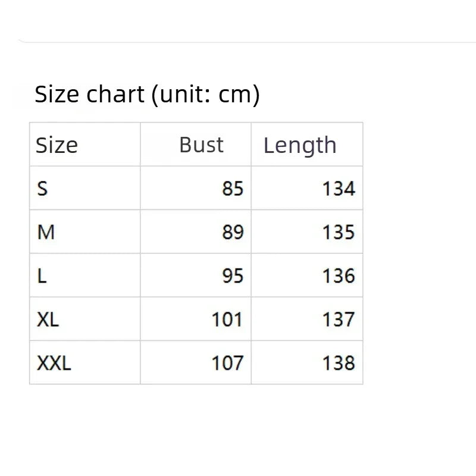This screenshot has height=476, width=476.
Task: Select the 'Size' column header
Action: pos(57,145)
